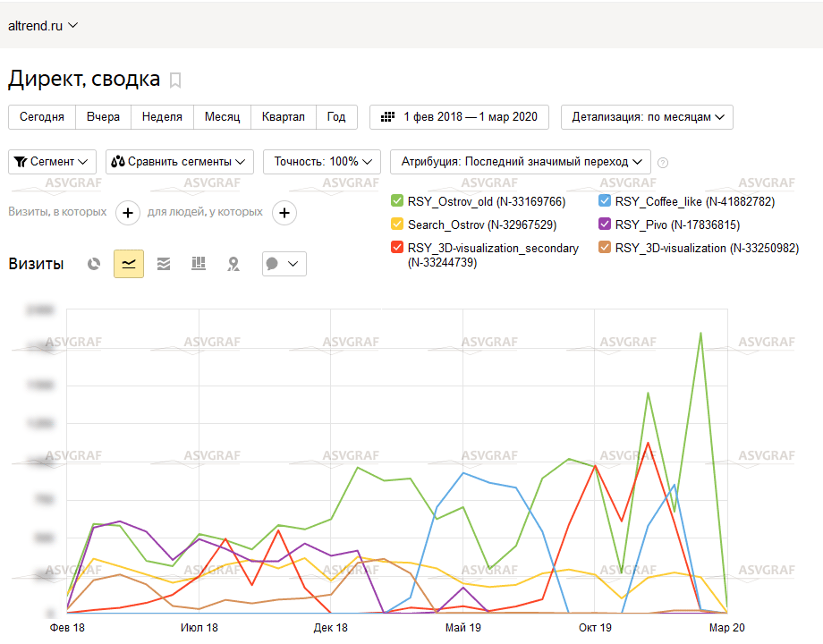Open Атрибуция: Последний значимый переход dropdown

(521, 162)
